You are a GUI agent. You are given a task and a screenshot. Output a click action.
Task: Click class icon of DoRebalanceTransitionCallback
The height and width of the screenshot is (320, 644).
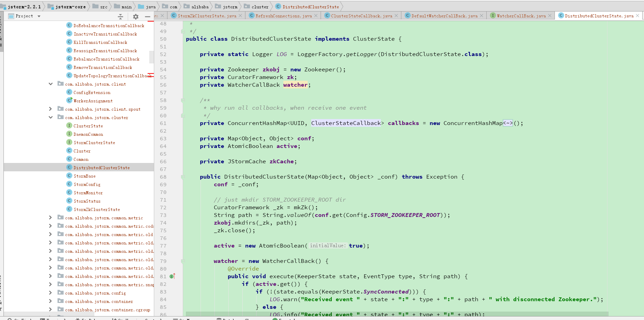pyautogui.click(x=69, y=25)
